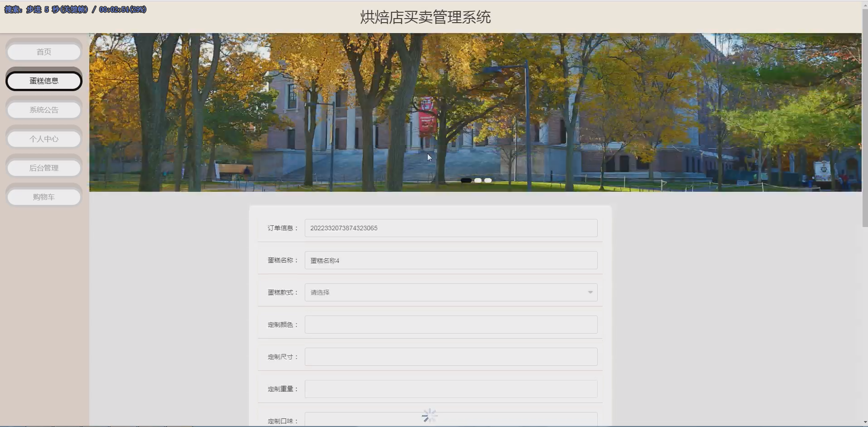The image size is (868, 427).
Task: Open the 后台管理 menu item
Action: [x=44, y=168]
